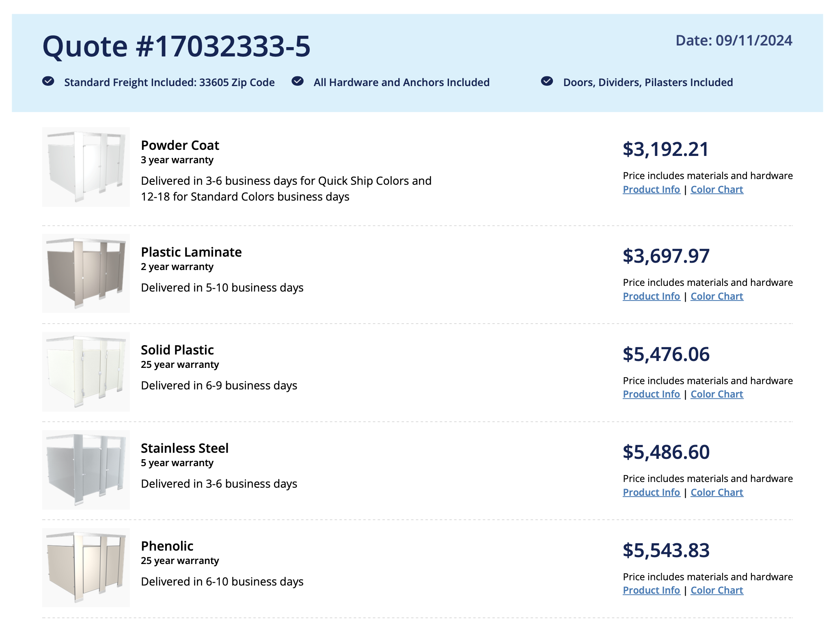The width and height of the screenshot is (833, 644).
Task: View the Color Chart for Plastic Laminate
Action: coord(717,296)
